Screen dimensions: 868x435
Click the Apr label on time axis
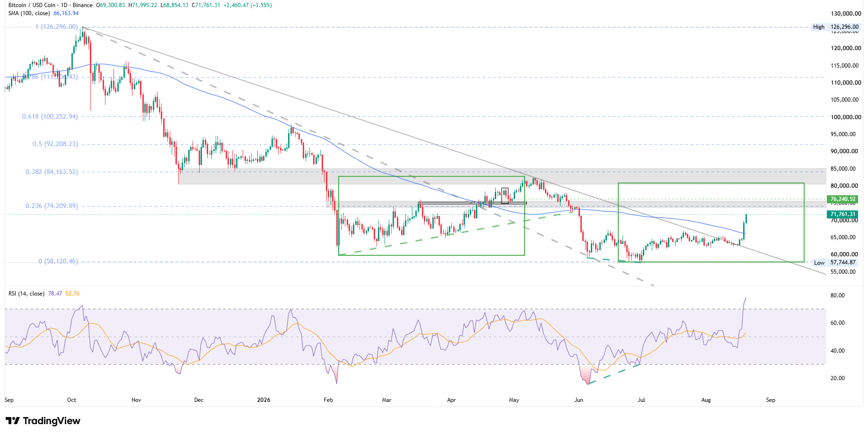point(451,400)
